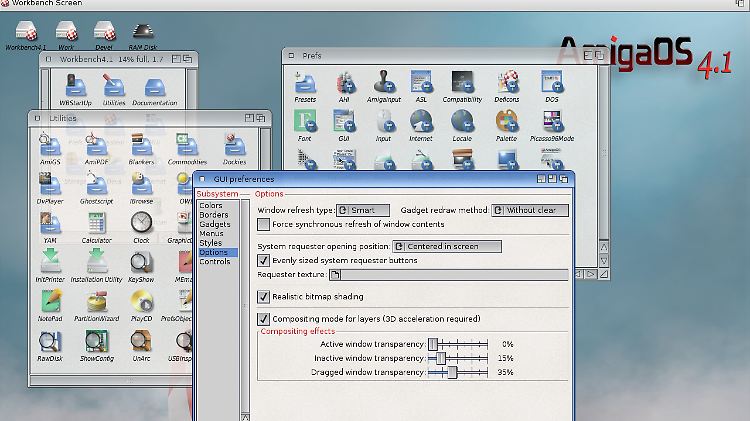Toggle Realistic bitmap shading checkbox
Viewport: 750px width, 421px height.
(264, 296)
